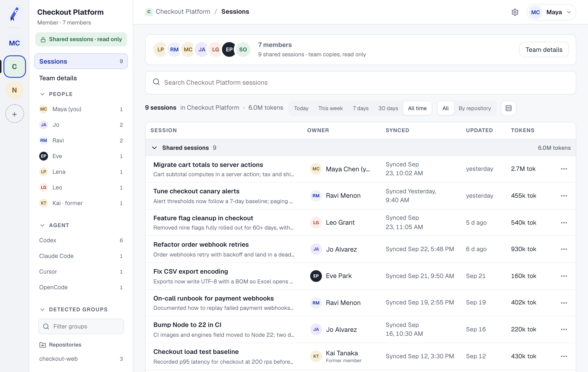
Task: Switch to MC personal workspace icon
Action: pos(14,43)
